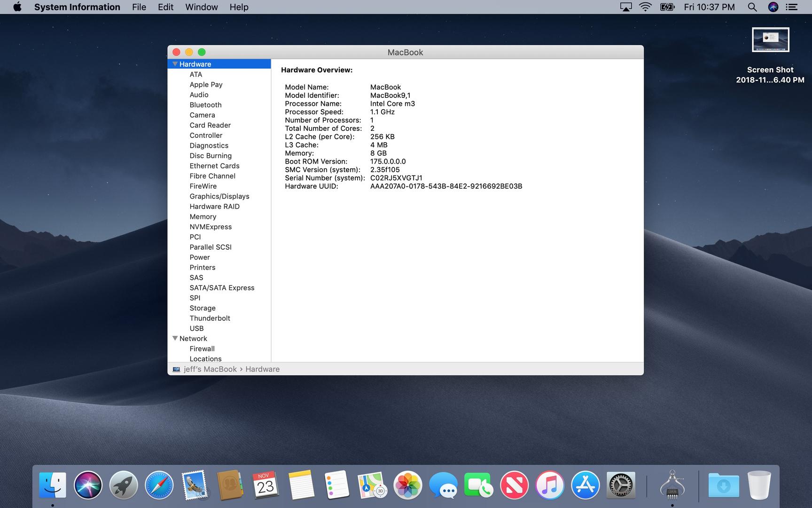Select Thunderbolt in the sidebar
The width and height of the screenshot is (812, 508).
point(210,318)
